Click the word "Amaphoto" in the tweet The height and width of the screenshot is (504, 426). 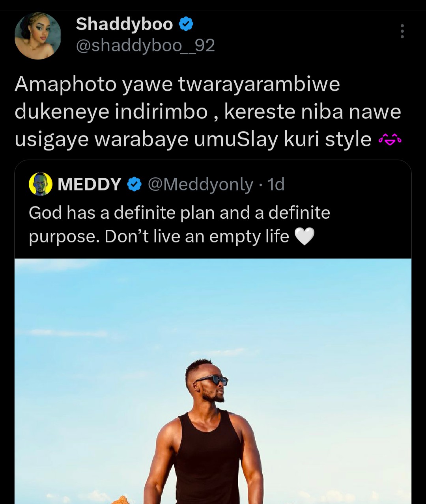click(x=66, y=84)
